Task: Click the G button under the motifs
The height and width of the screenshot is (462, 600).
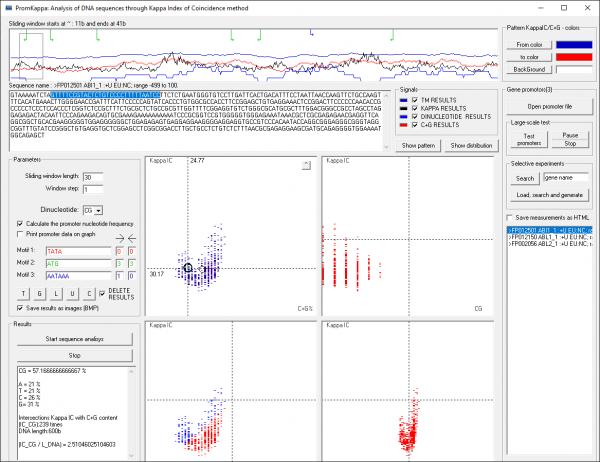Action: point(40,294)
